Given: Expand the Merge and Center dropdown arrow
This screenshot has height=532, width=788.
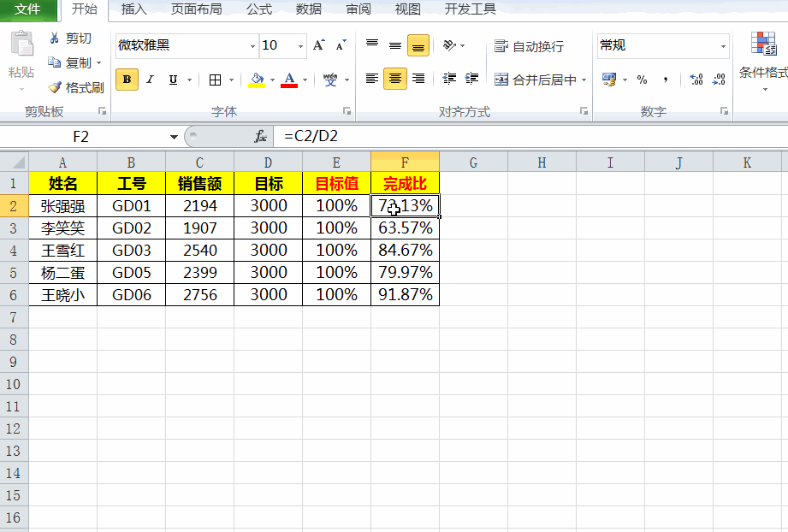Looking at the screenshot, I should pyautogui.click(x=584, y=80).
